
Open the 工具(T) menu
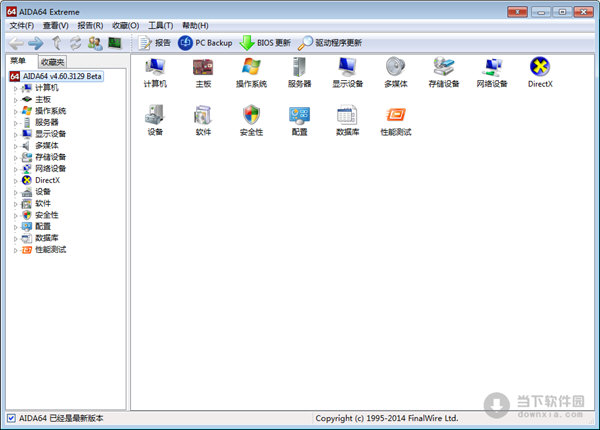[161, 26]
